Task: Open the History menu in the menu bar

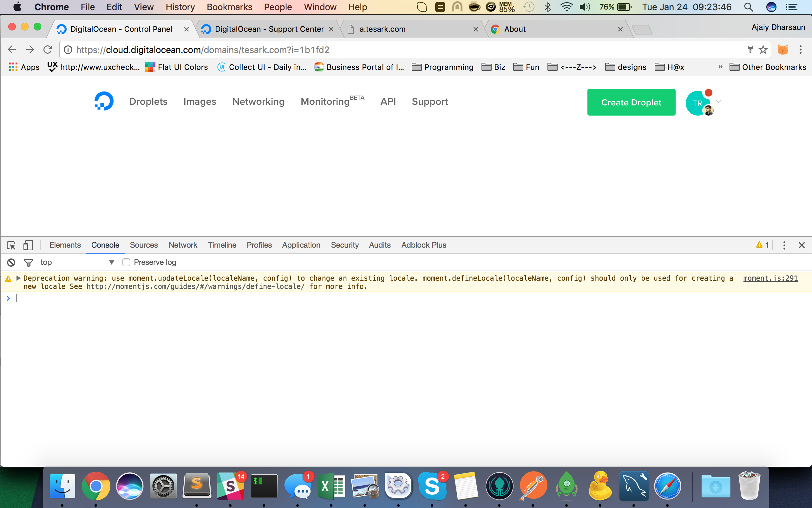Action: (180, 7)
